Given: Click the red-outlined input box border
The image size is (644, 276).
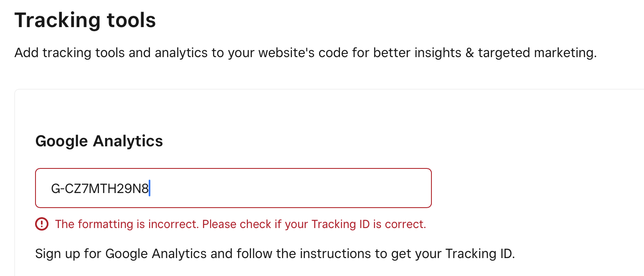Looking at the screenshot, I should pos(233,169).
